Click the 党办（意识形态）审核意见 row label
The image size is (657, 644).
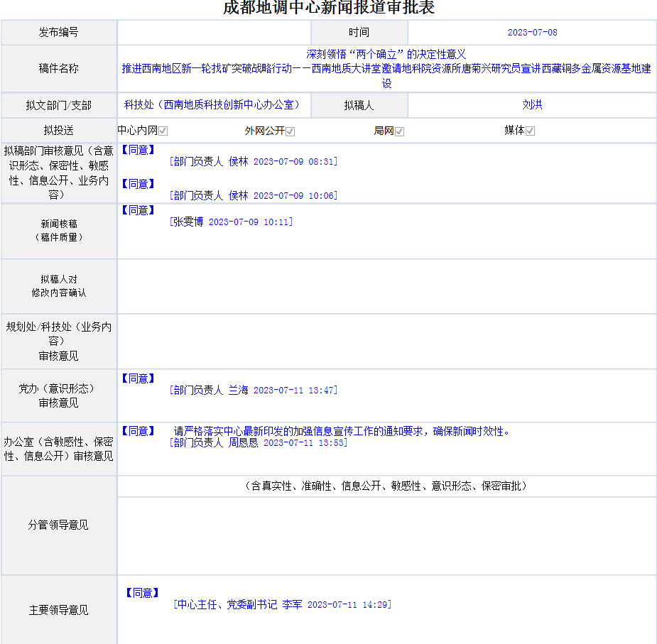59,395
